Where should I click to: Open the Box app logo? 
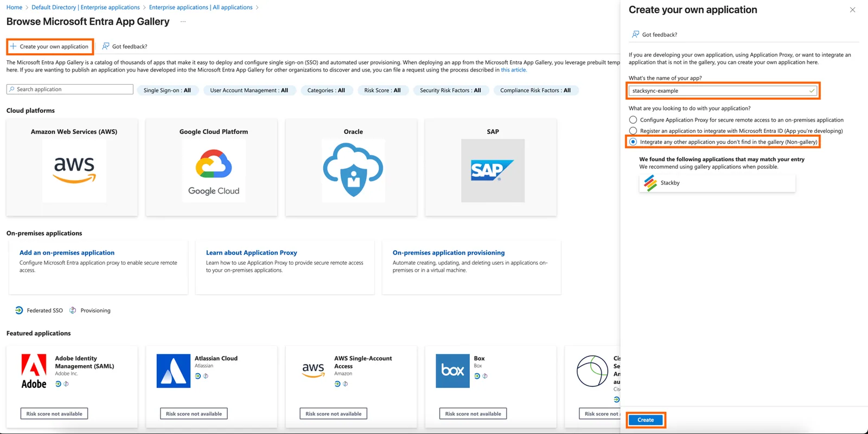pyautogui.click(x=452, y=371)
